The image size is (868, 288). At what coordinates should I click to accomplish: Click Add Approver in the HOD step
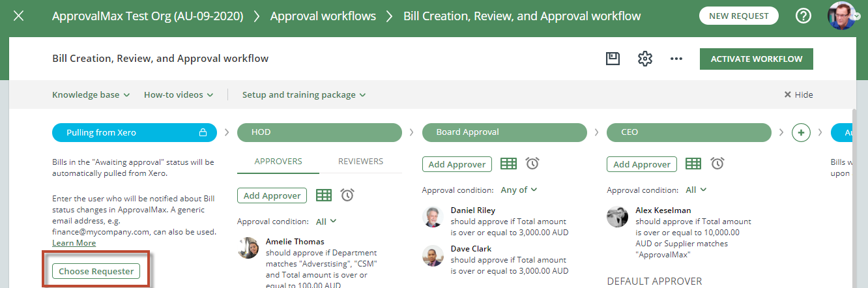pyautogui.click(x=272, y=195)
